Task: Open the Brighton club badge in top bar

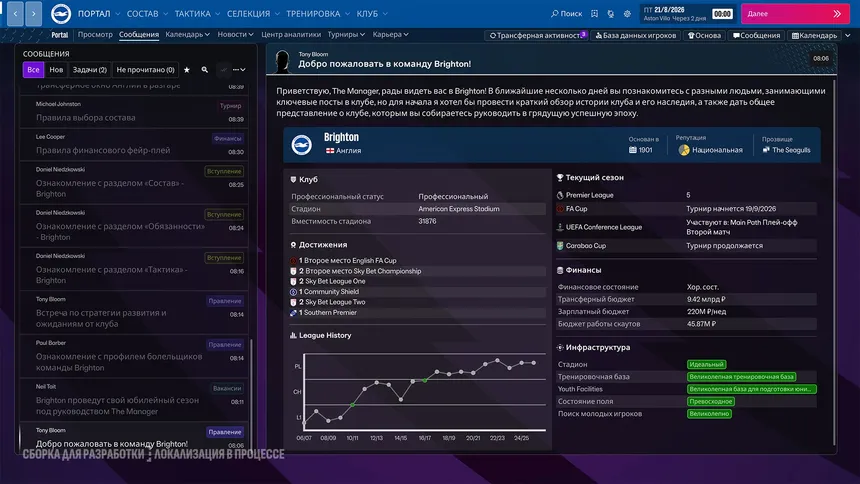Action: pos(61,14)
